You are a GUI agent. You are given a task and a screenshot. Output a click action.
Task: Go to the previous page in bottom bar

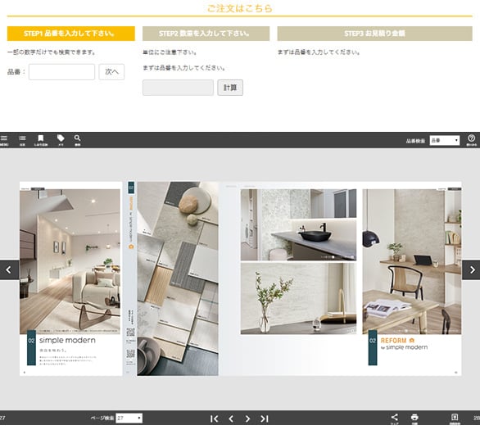point(231,419)
